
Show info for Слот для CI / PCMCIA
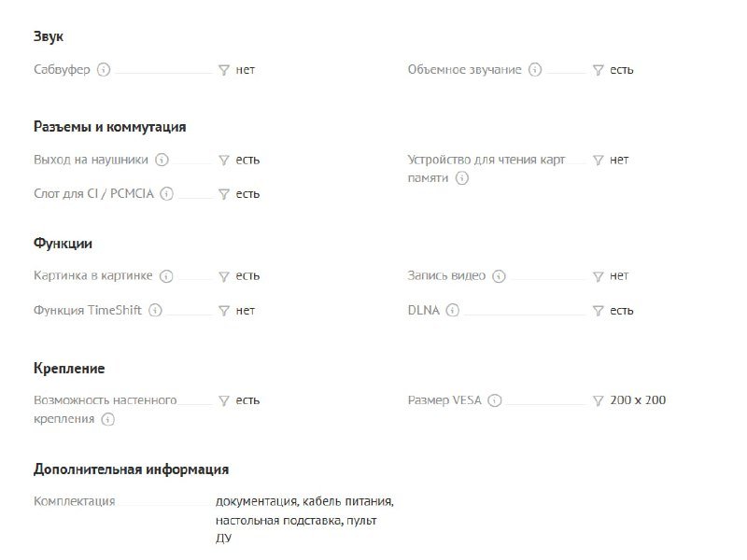(166, 194)
